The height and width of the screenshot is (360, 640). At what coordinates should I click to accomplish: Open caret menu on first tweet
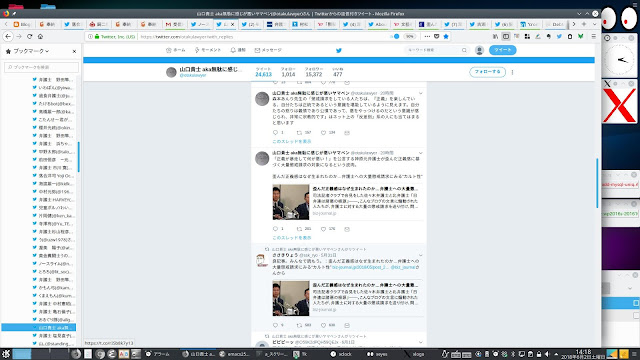pos(421,93)
